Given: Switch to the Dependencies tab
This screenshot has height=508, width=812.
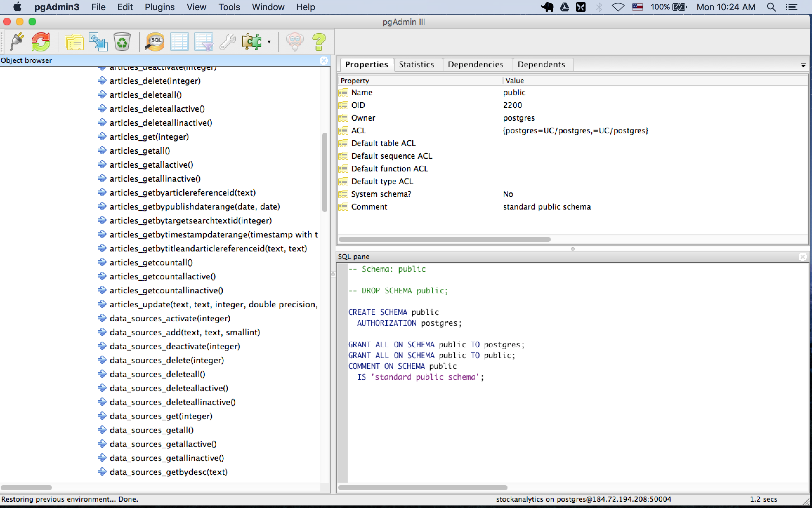Looking at the screenshot, I should pyautogui.click(x=475, y=64).
